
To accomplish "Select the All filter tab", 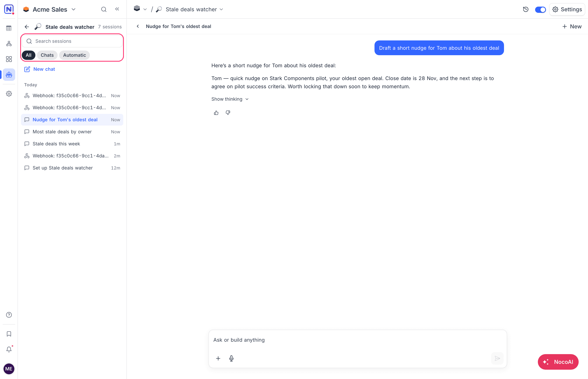I will click(29, 55).
